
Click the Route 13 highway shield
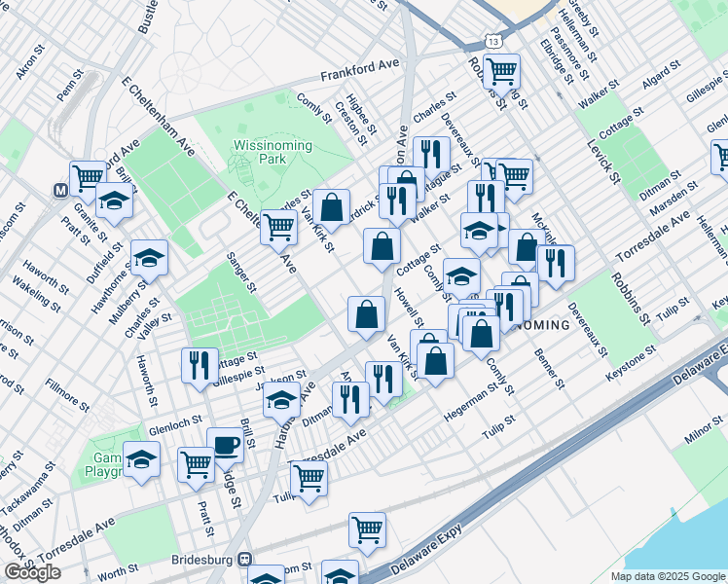pyautogui.click(x=493, y=41)
